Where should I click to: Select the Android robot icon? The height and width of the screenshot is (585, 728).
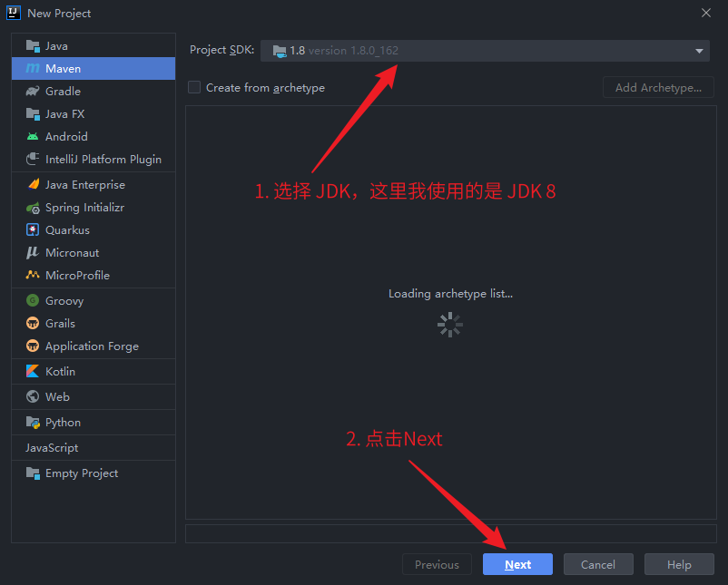tap(33, 137)
